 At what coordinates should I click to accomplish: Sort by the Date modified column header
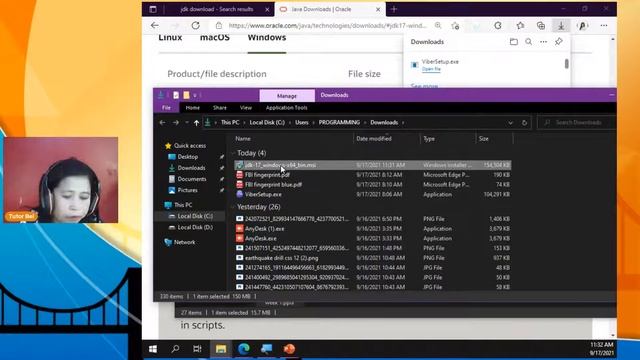click(x=374, y=139)
